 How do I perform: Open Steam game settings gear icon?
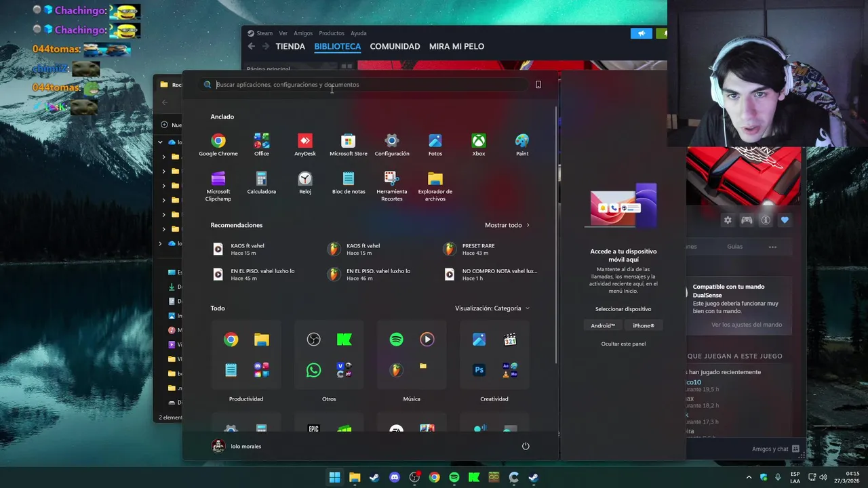(728, 220)
